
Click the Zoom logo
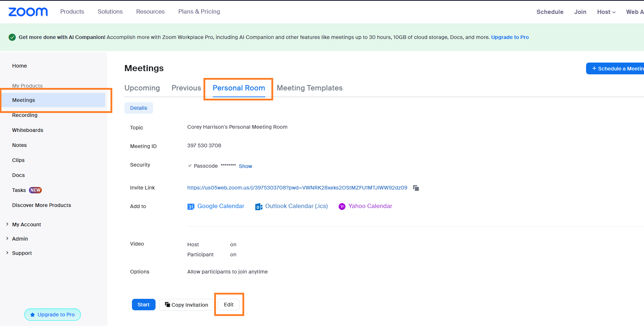click(28, 12)
